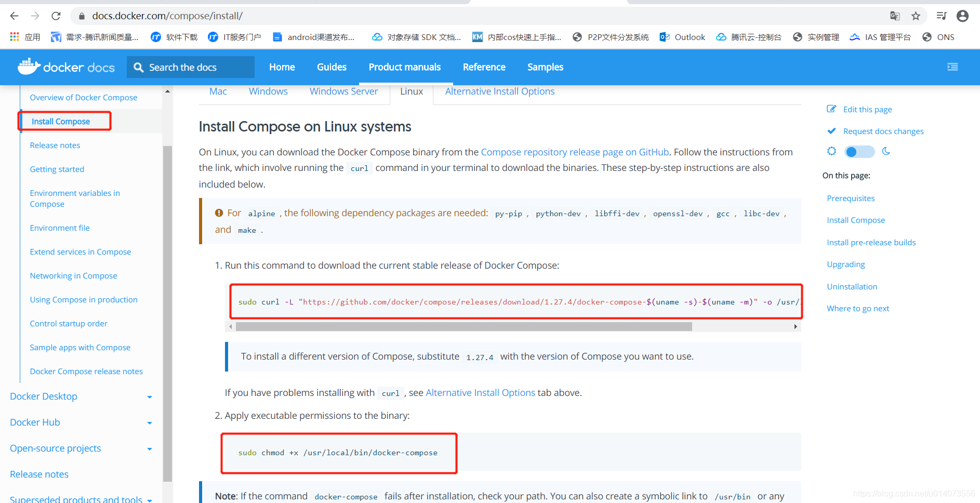Click the sidebar vertical scrollbar thumb
The image size is (980, 503).
[167, 313]
